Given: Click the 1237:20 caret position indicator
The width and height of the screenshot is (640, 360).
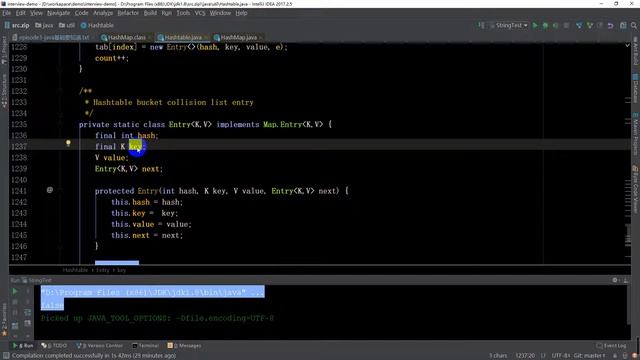Looking at the screenshot, I should [525, 356].
